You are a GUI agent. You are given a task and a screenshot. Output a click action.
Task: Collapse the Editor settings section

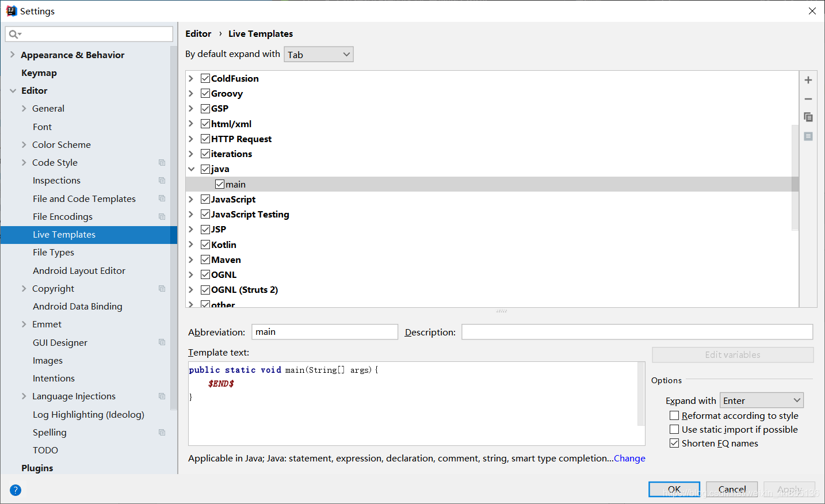[13, 91]
